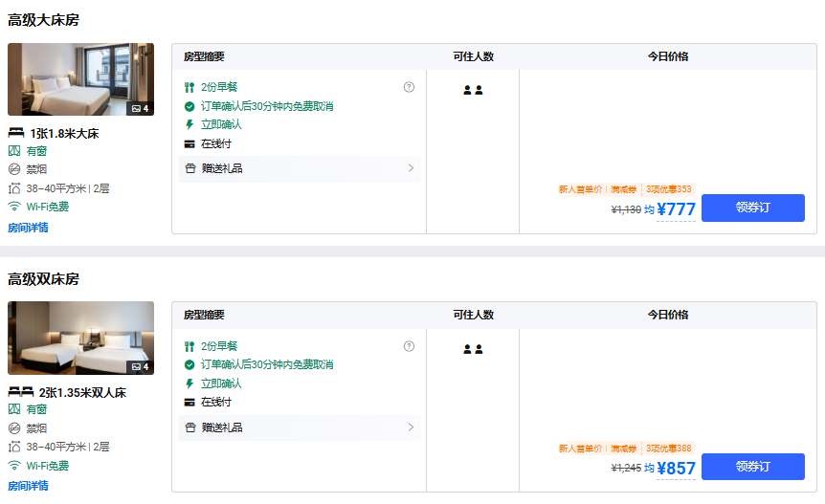Click the instant confirm lightning icon in 高级双床房
The image size is (825, 504).
(190, 383)
